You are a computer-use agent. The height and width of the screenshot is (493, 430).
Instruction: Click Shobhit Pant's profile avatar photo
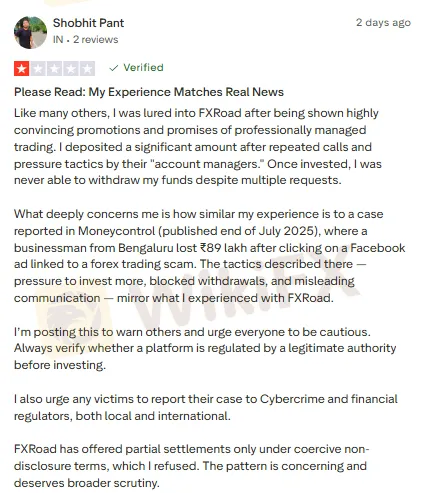coord(30,32)
